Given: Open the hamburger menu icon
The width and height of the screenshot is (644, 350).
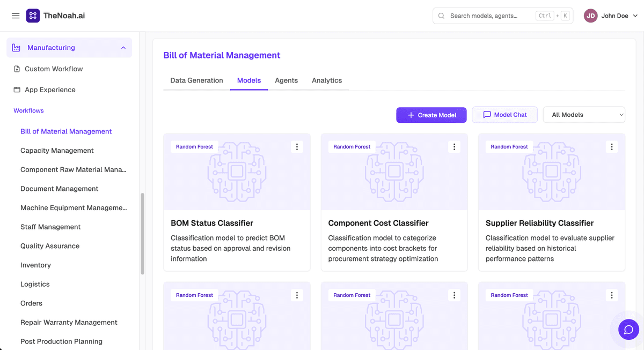Looking at the screenshot, I should point(16,16).
